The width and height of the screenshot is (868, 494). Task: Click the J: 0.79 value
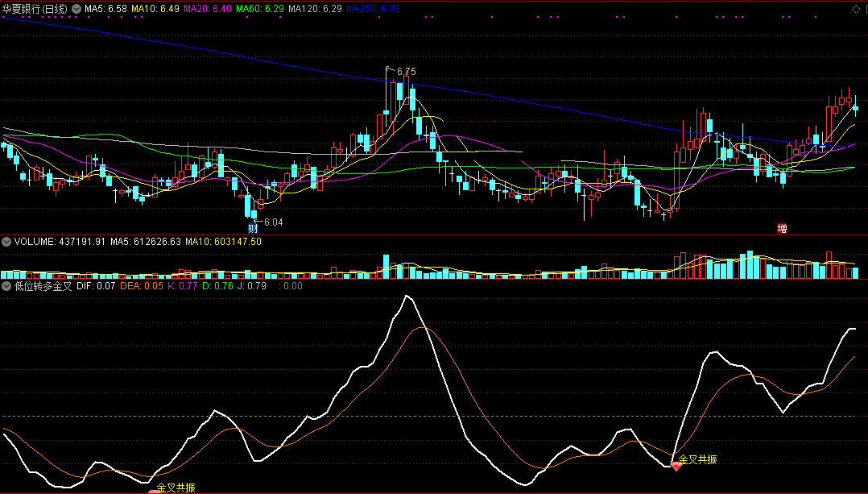(252, 286)
